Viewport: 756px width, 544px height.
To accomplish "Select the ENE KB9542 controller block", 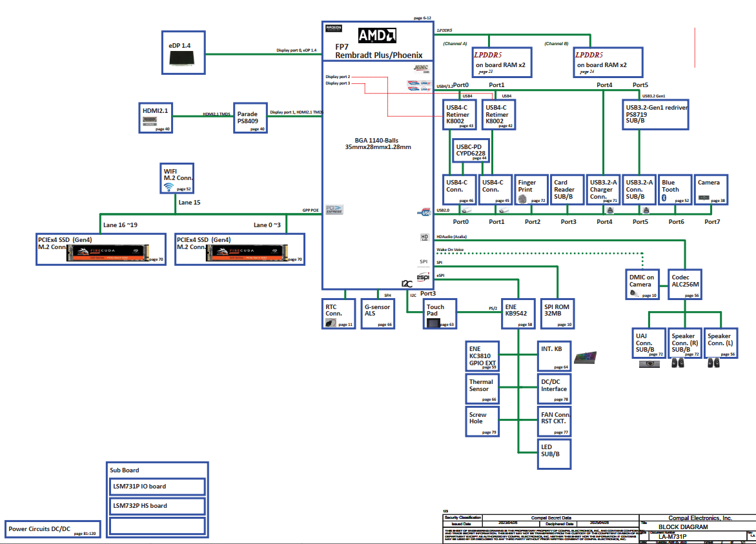I will [x=518, y=314].
